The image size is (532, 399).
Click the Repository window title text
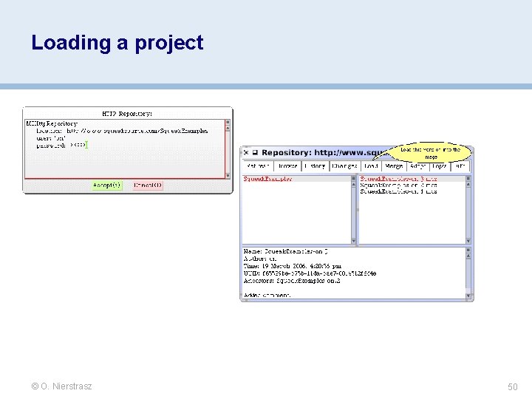324,152
